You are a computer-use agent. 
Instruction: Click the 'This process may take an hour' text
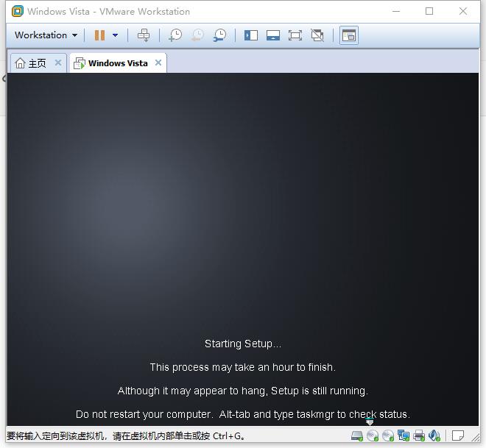[x=243, y=367]
